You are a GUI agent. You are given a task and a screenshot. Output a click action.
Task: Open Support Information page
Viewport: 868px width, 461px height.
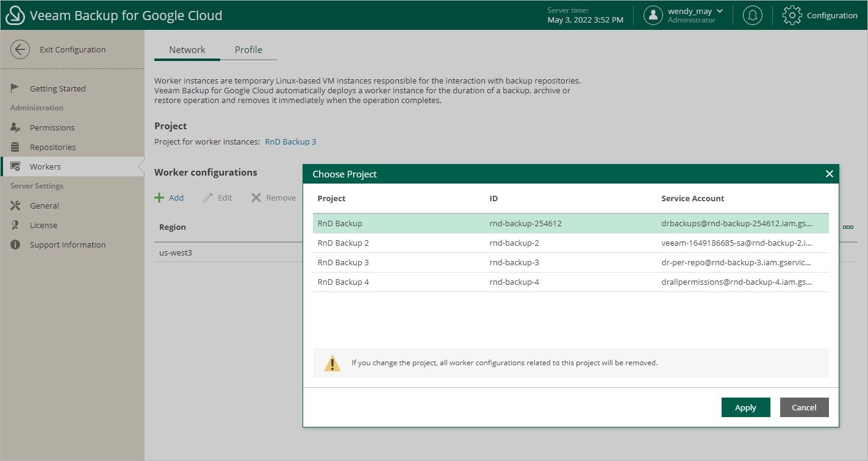[68, 245]
